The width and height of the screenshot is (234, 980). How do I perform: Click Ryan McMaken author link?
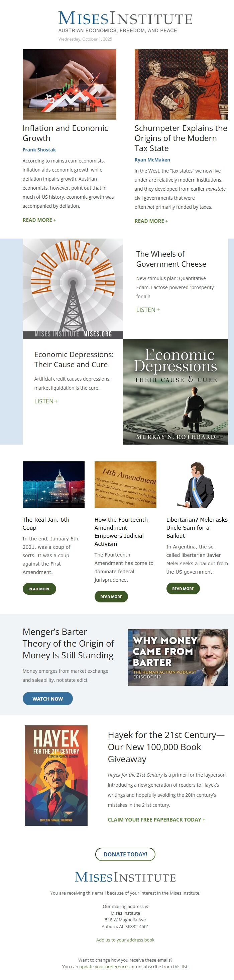(x=152, y=160)
